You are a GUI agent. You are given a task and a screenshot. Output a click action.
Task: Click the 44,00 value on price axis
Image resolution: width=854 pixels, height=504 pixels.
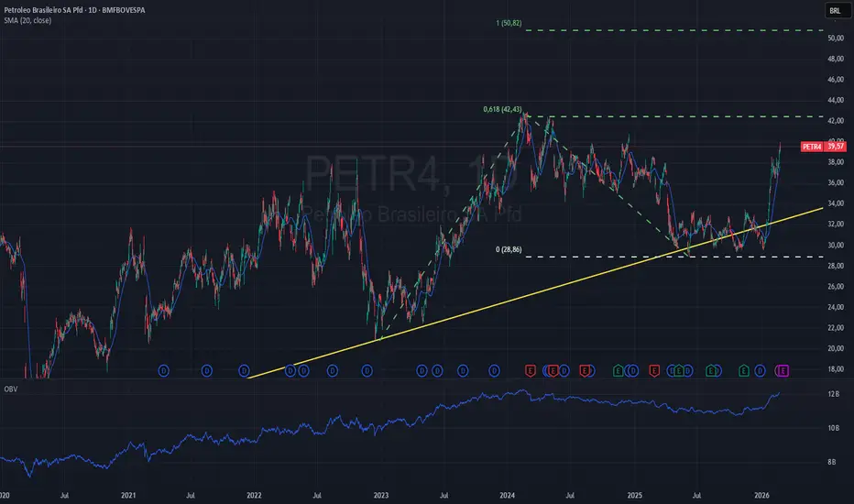tap(836, 100)
